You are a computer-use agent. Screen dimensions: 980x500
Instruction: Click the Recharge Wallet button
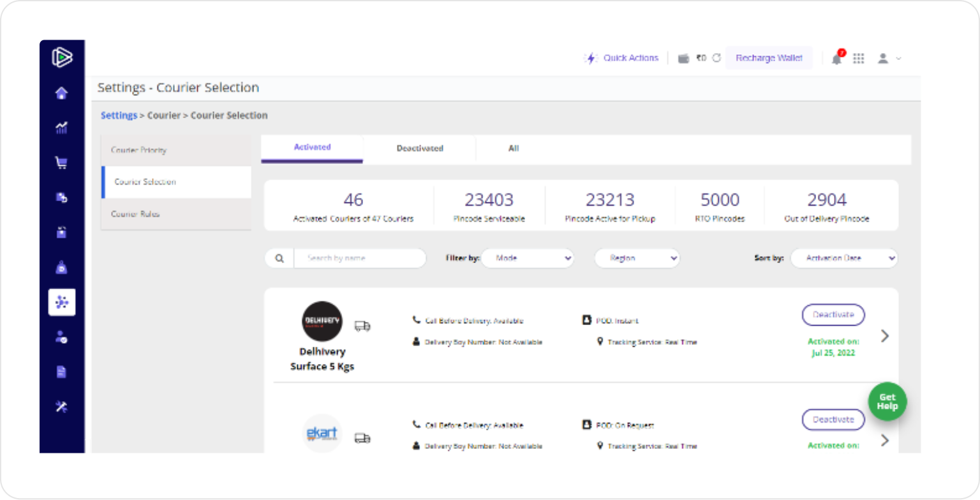click(x=769, y=58)
